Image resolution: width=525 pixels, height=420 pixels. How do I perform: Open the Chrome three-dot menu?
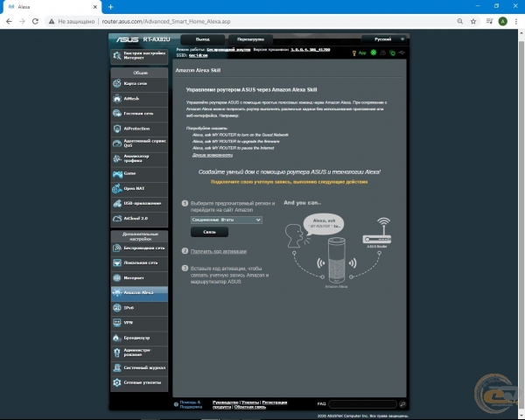point(516,21)
